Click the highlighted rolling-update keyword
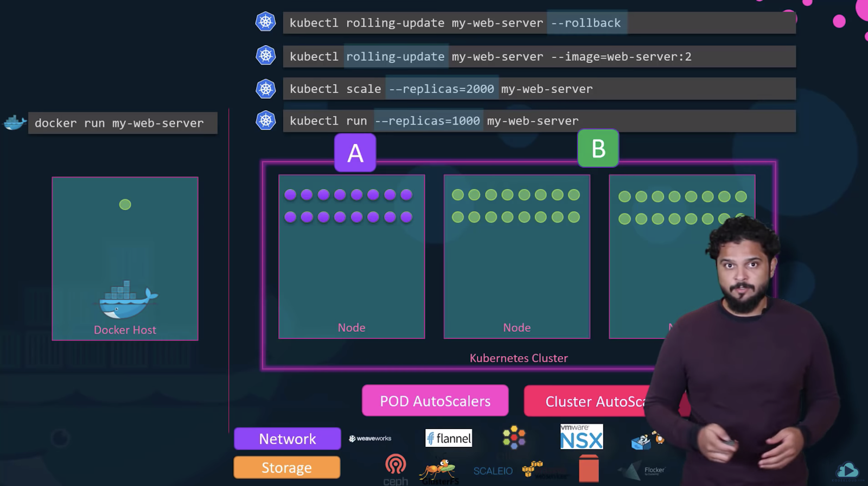 point(395,56)
